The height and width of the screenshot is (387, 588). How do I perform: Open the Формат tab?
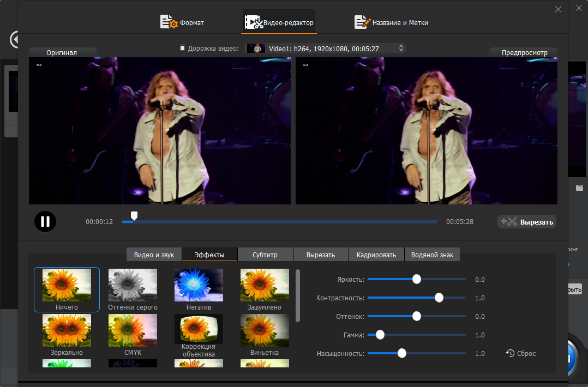[x=182, y=22]
